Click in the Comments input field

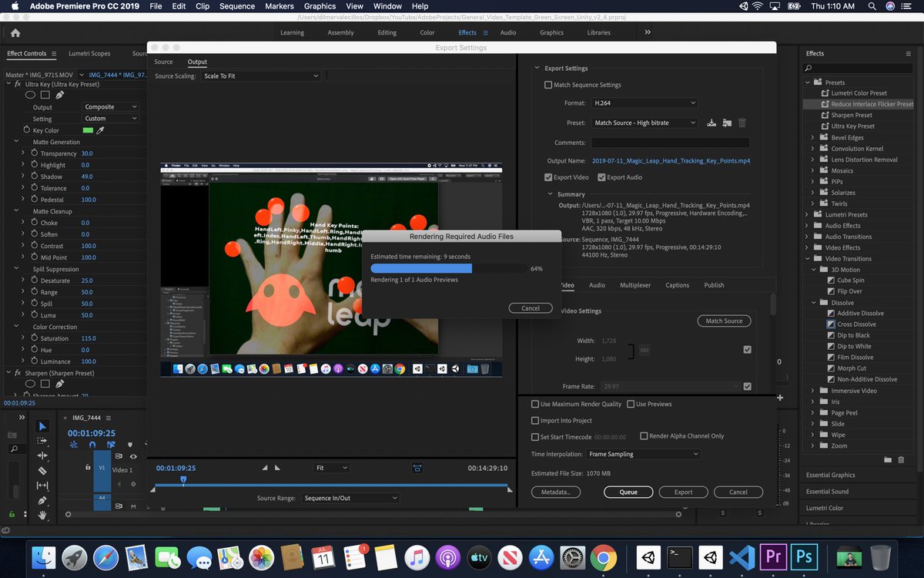[670, 143]
